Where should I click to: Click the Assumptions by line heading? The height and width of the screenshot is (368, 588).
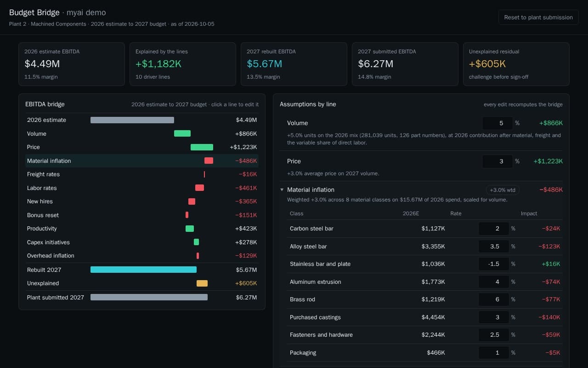click(308, 104)
